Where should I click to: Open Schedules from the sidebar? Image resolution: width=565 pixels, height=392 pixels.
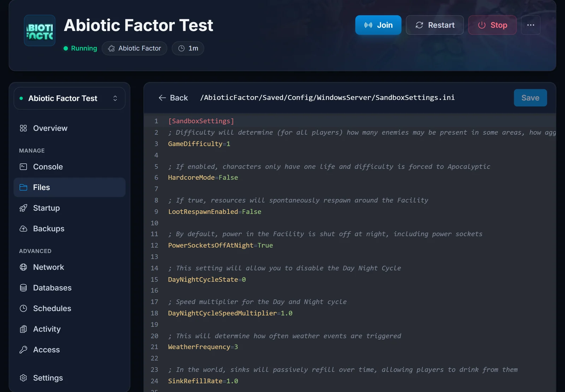click(x=70, y=308)
